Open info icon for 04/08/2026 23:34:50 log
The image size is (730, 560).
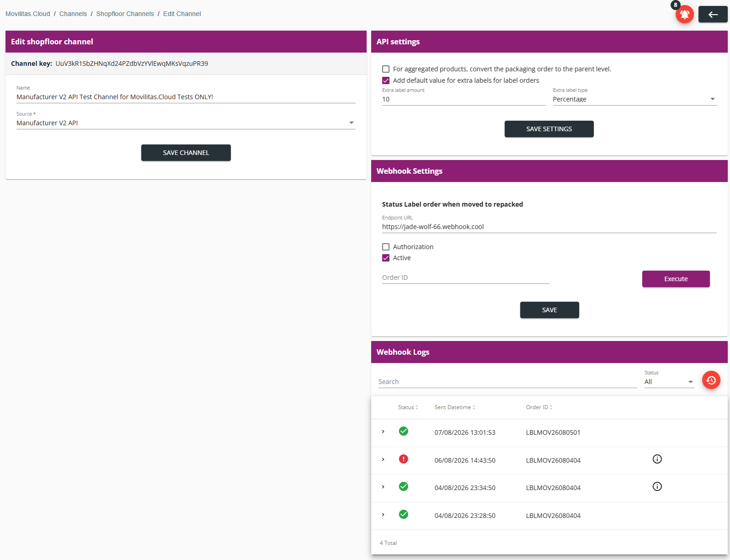657,486
